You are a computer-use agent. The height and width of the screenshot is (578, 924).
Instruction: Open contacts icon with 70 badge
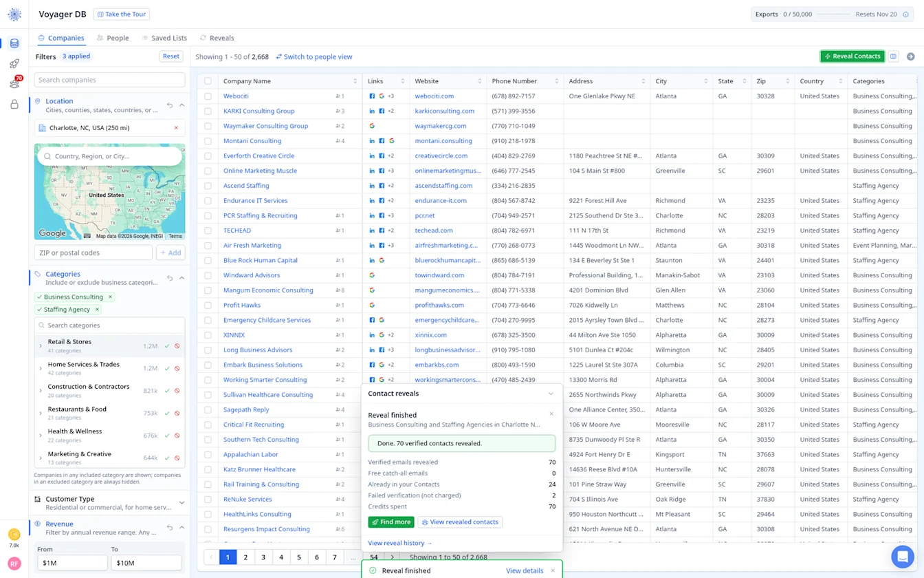[14, 83]
